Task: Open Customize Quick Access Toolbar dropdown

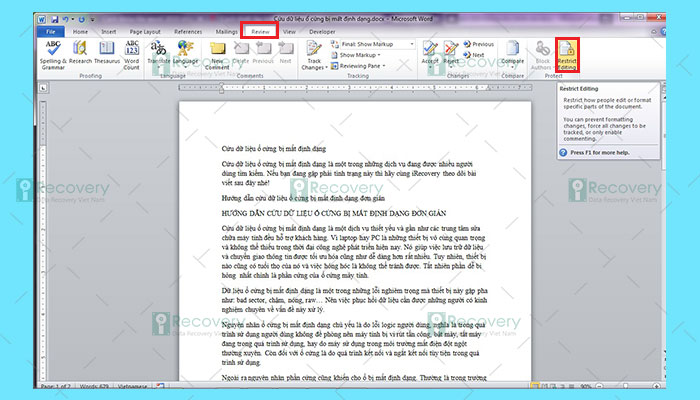Action: tap(92, 20)
